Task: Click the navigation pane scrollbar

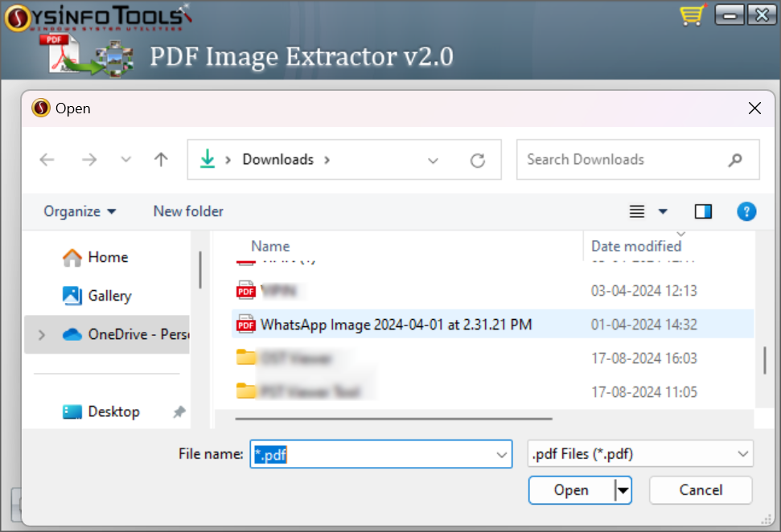Action: click(x=200, y=270)
